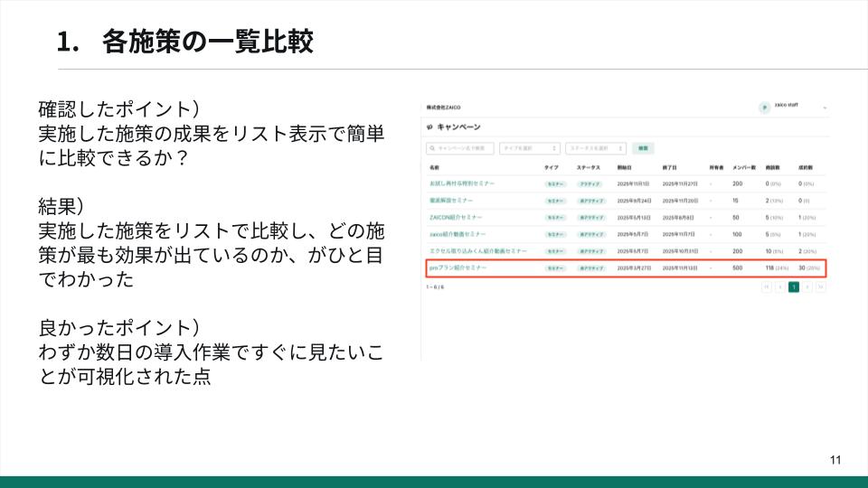Image resolution: width=868 pixels, height=488 pixels.
Task: Open the status selection dropdown
Action: [596, 148]
